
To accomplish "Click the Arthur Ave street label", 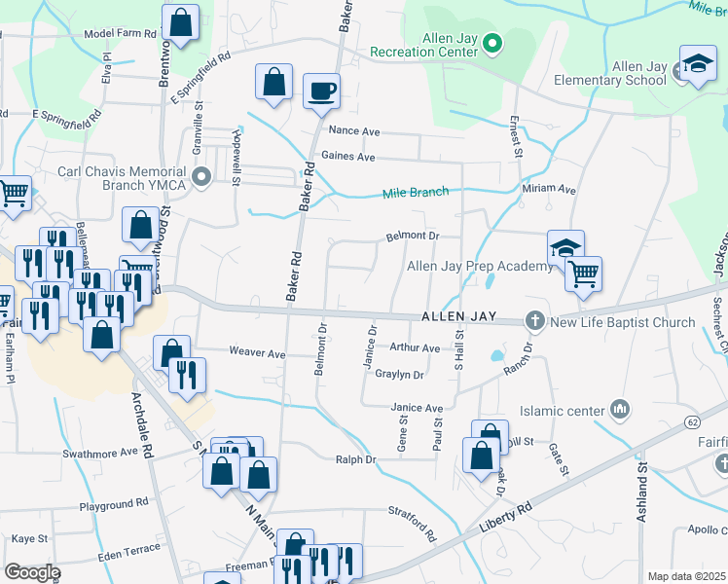I will (x=415, y=347).
